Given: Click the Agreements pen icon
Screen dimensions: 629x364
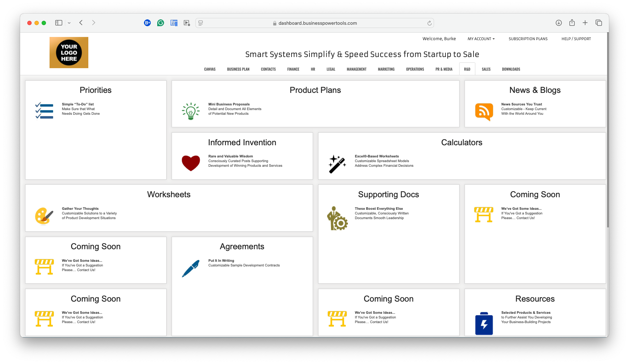Looking at the screenshot, I should pos(191,268).
